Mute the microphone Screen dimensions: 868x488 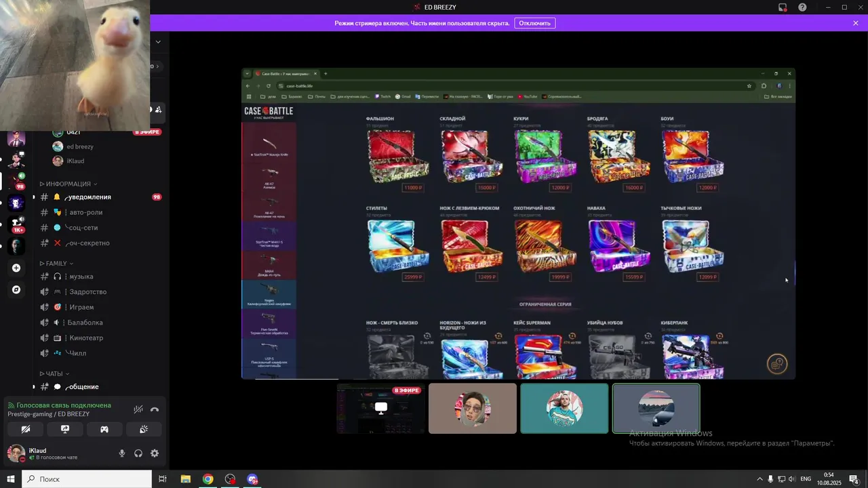click(x=122, y=453)
